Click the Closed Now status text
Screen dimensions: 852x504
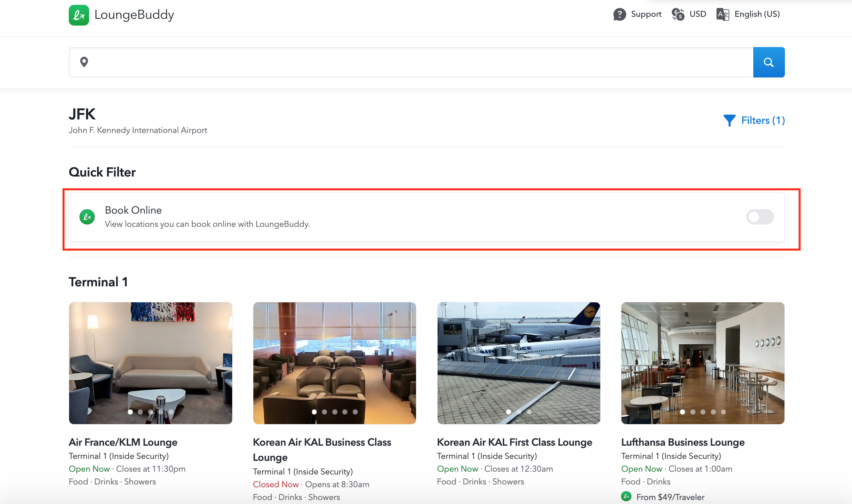[x=276, y=484]
